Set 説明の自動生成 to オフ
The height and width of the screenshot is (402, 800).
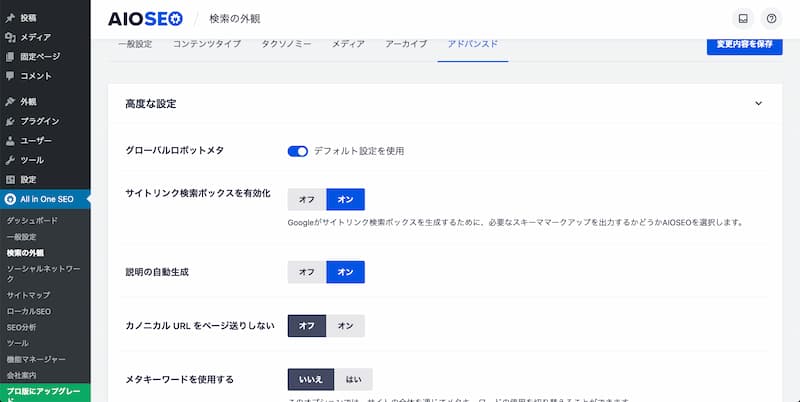(307, 272)
